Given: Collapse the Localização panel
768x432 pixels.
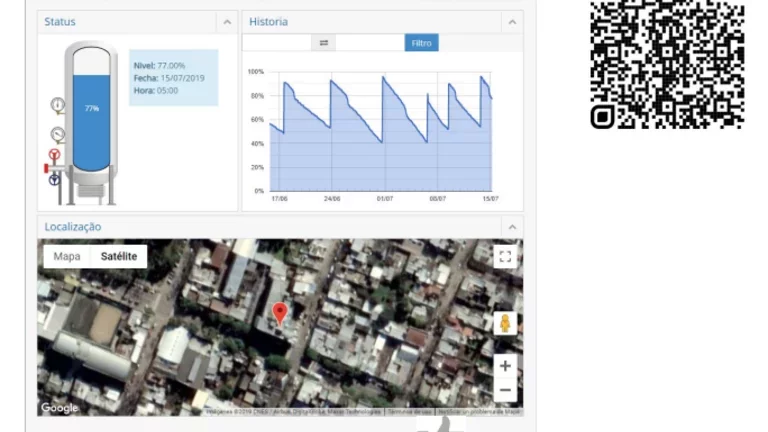Looking at the screenshot, I should tap(512, 227).
